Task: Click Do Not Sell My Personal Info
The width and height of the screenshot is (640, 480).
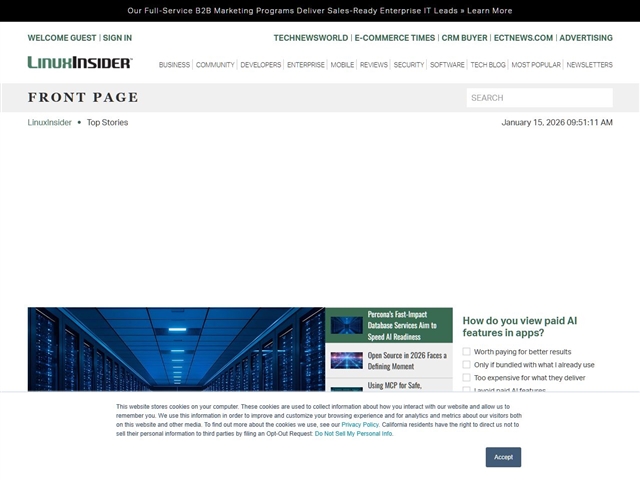Action: (x=353, y=433)
